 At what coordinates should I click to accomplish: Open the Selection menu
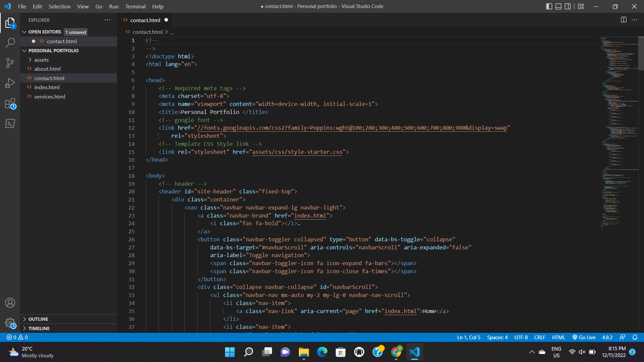[59, 6]
